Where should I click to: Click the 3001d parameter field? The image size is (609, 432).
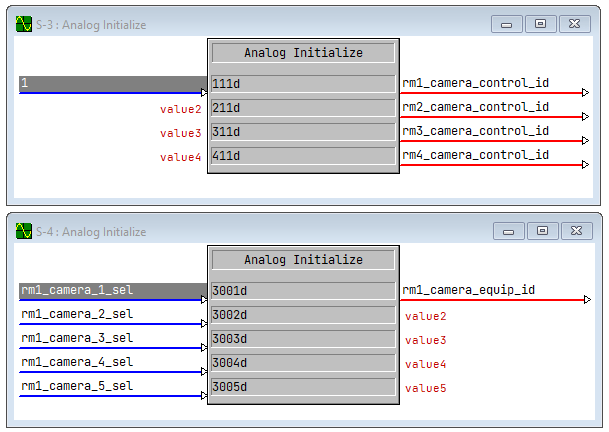coord(303,291)
